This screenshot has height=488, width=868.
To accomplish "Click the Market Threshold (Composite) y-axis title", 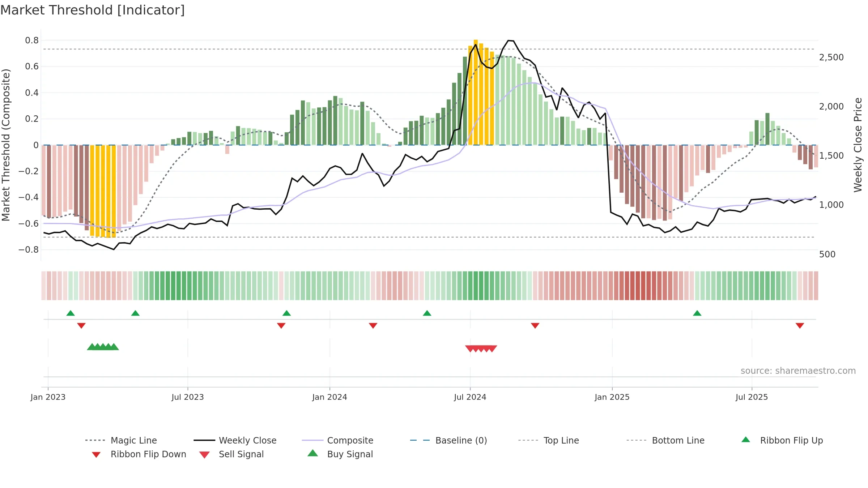I will point(6,145).
